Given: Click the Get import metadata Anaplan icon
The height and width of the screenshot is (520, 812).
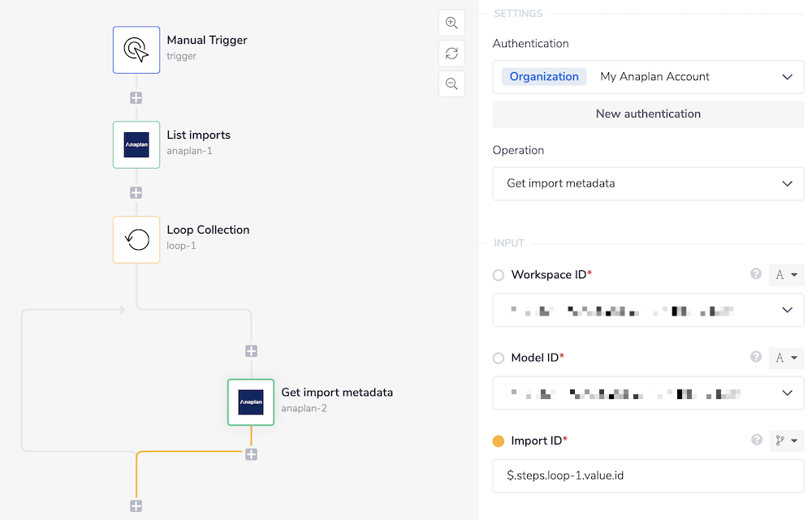Looking at the screenshot, I should pos(251,402).
